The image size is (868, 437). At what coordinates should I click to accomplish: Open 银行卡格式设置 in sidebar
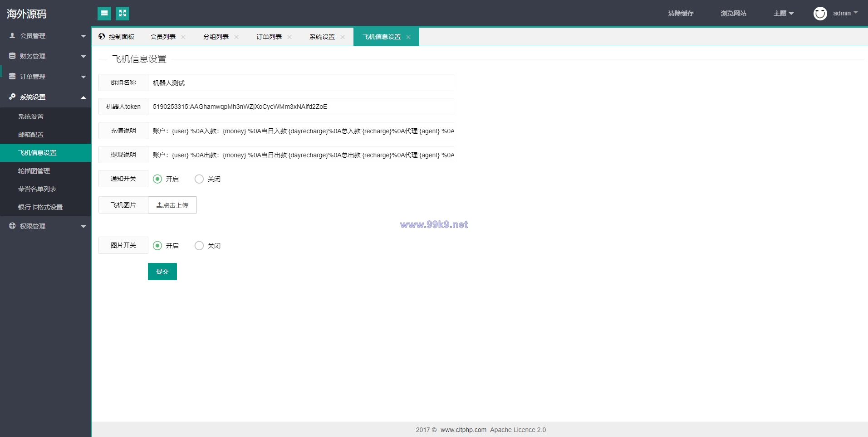click(x=45, y=207)
